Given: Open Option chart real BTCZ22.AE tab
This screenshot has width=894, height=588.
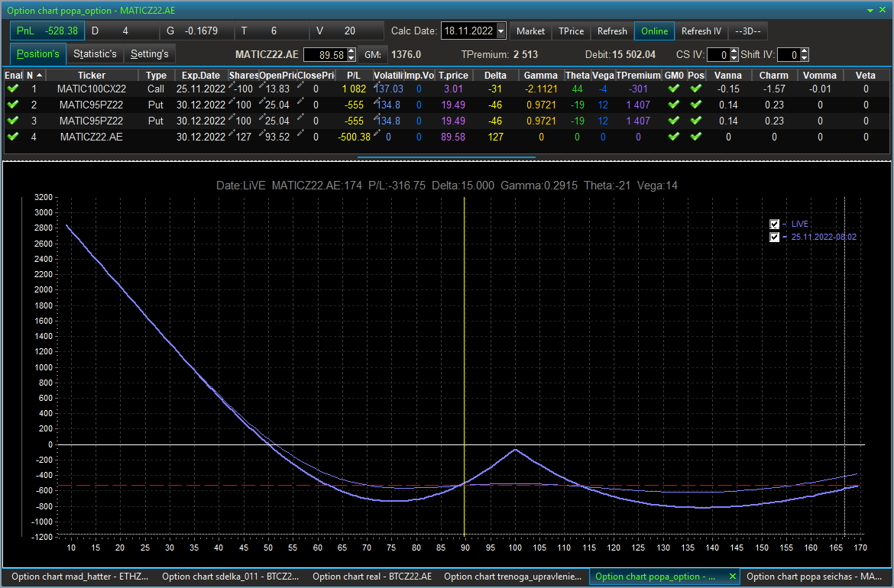Looking at the screenshot, I should [x=372, y=577].
